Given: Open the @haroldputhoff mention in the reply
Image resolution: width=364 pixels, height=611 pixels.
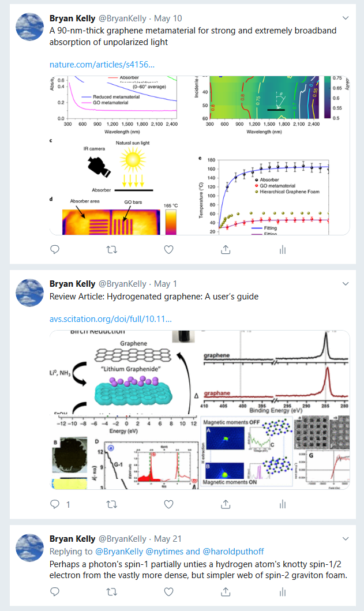Looking at the screenshot, I should coord(233,552).
